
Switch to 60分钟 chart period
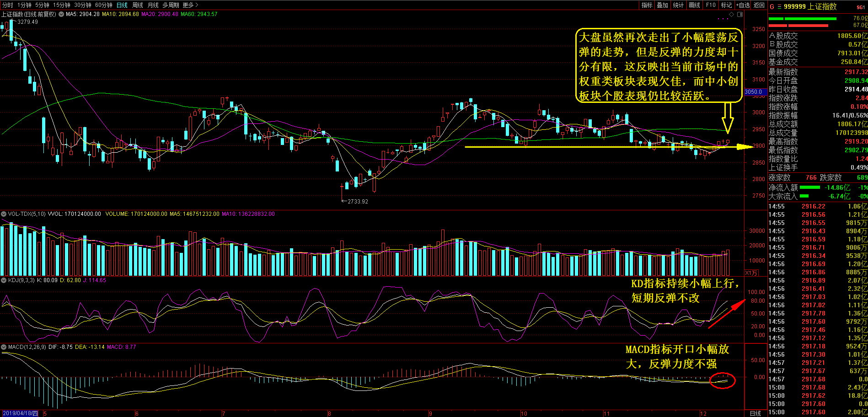coord(104,5)
